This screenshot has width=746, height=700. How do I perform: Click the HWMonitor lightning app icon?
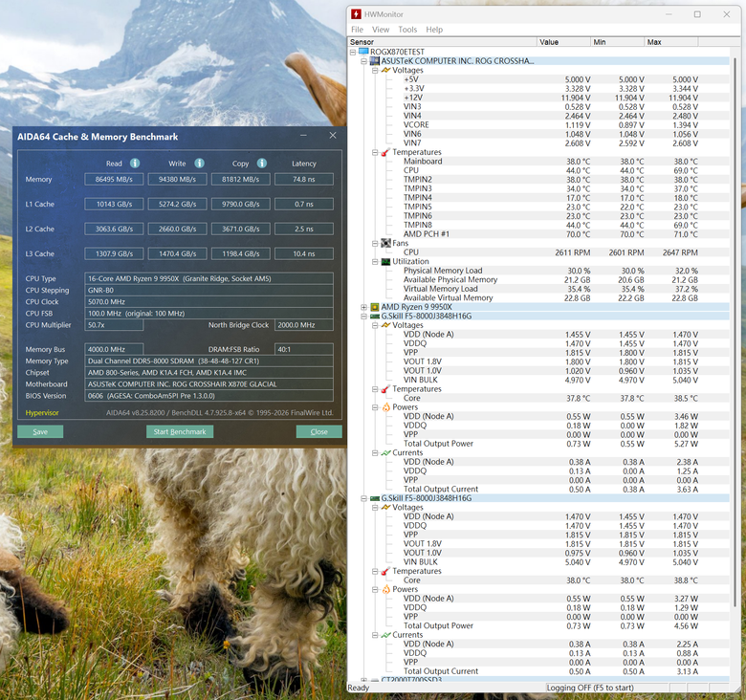356,14
